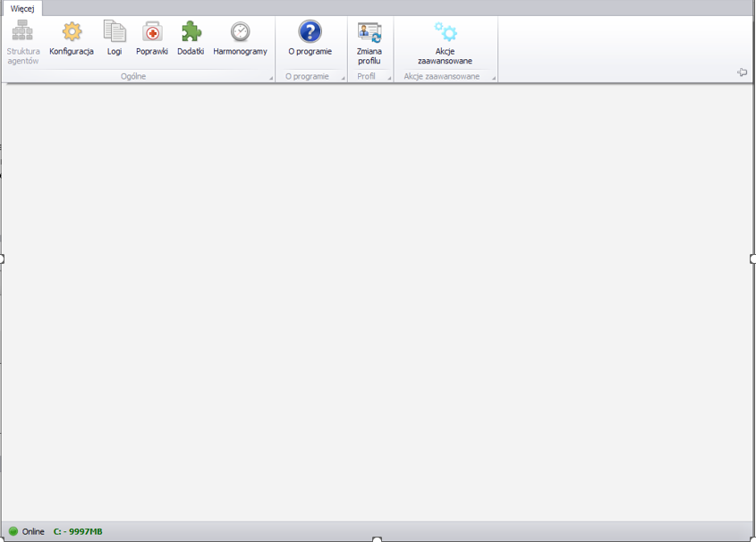
Task: Pin the ribbon with pushpin icon
Action: click(x=742, y=72)
